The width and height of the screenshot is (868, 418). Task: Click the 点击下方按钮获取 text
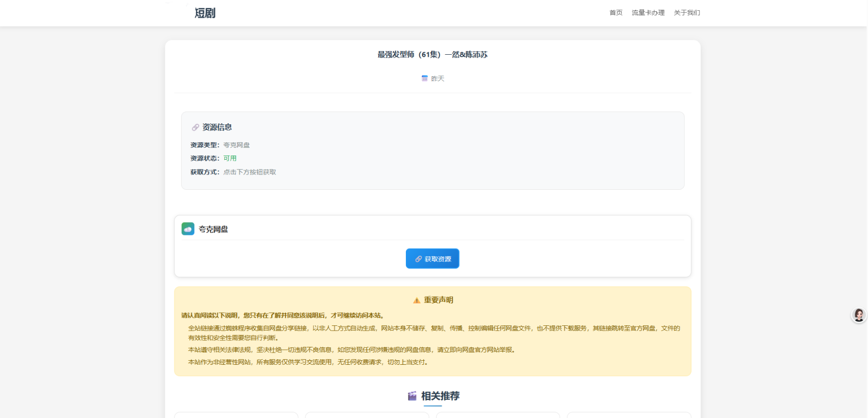tap(250, 172)
